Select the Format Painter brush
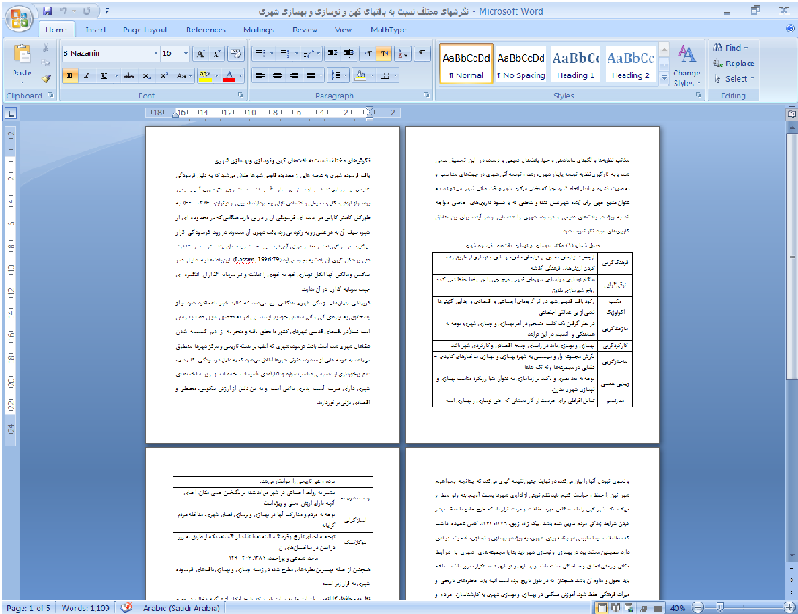The height and width of the screenshot is (614, 798). (x=46, y=78)
